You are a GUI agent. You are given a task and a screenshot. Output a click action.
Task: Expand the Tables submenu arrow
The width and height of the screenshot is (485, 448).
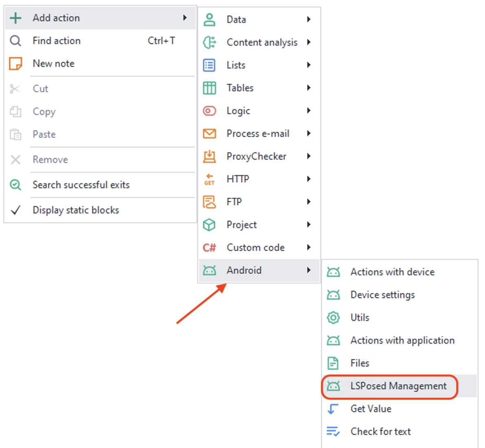[x=309, y=88]
